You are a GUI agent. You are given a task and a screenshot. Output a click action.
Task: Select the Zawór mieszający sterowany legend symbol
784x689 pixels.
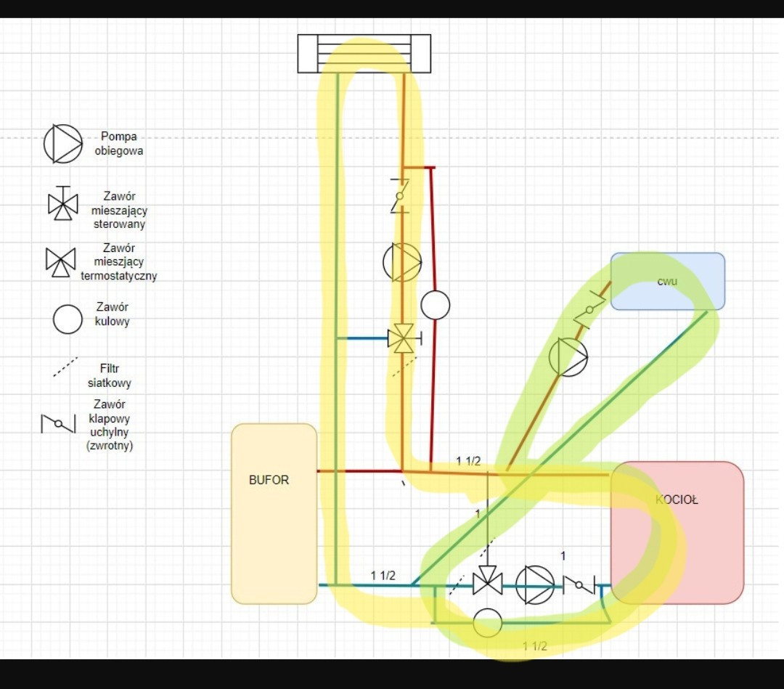pos(63,203)
